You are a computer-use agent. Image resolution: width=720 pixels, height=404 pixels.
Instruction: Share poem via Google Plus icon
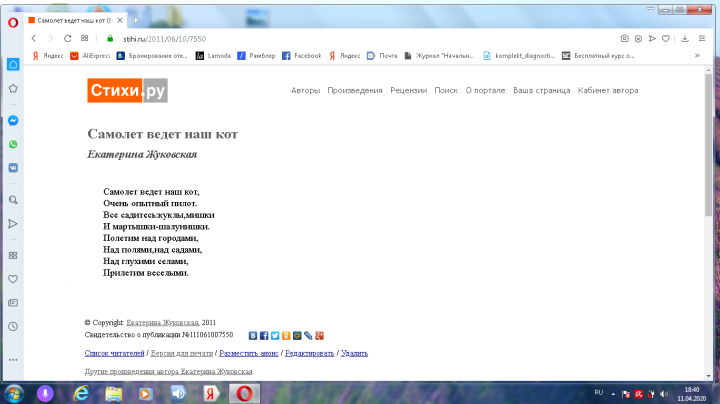(319, 336)
